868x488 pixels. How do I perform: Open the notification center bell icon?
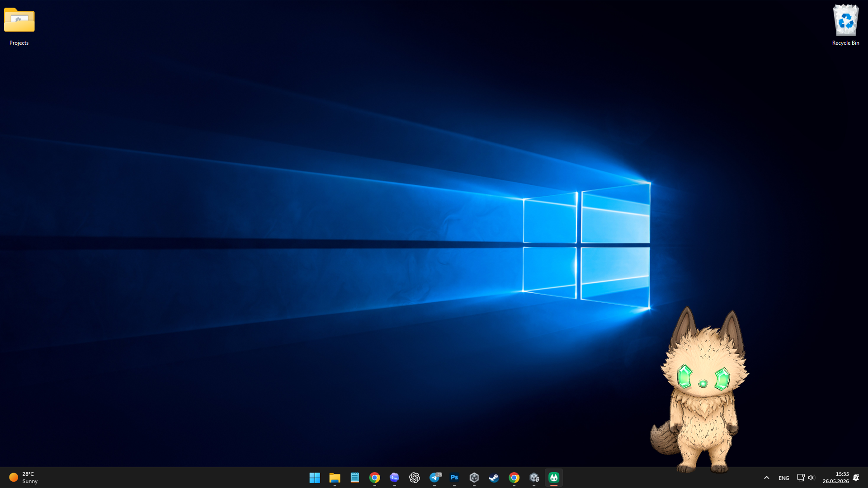[856, 478]
